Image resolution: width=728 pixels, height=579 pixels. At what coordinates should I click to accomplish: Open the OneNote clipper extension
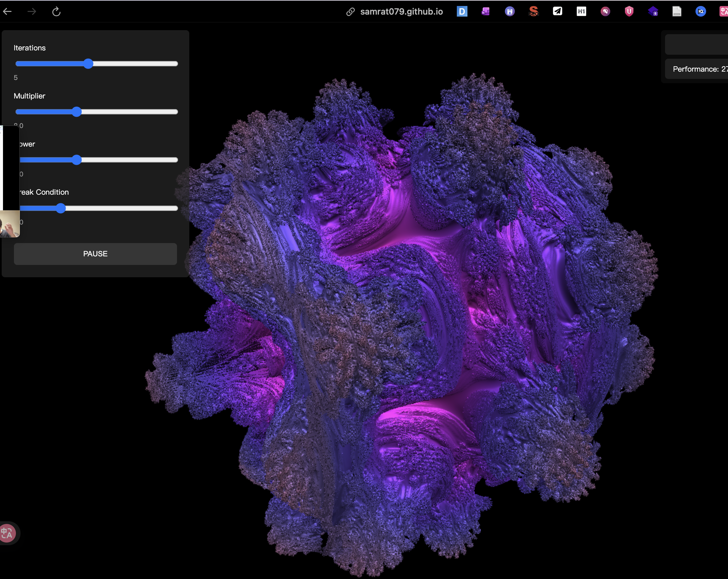[x=486, y=12]
